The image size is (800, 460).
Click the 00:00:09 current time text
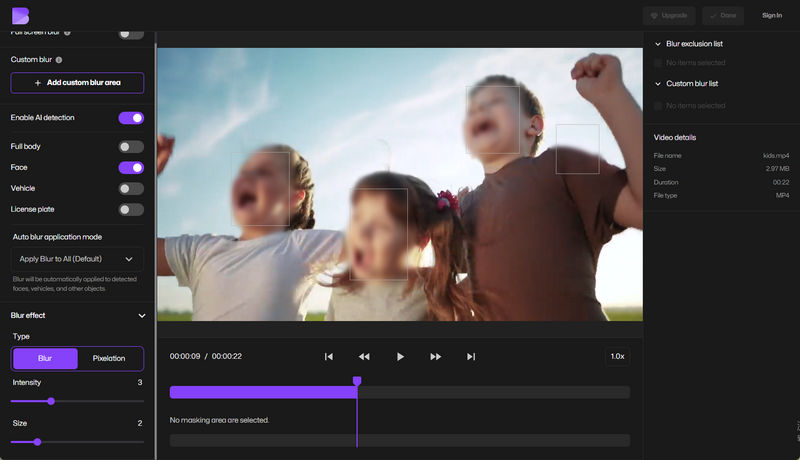[185, 356]
